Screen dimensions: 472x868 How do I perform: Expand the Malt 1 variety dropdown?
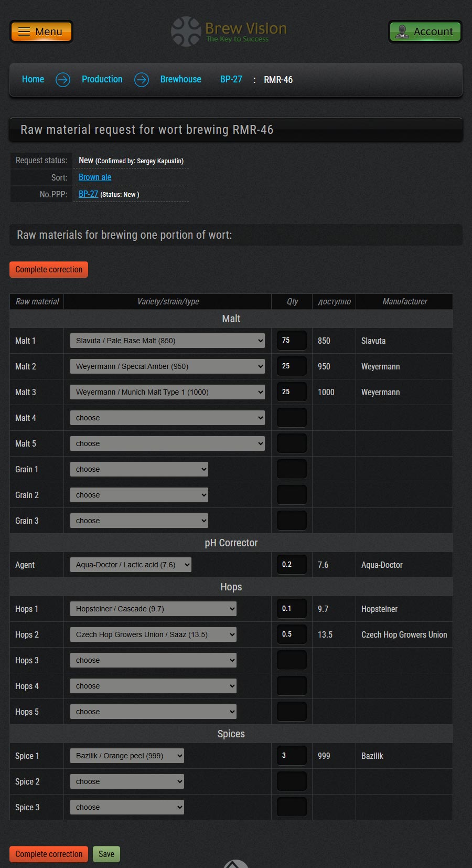pyautogui.click(x=167, y=341)
